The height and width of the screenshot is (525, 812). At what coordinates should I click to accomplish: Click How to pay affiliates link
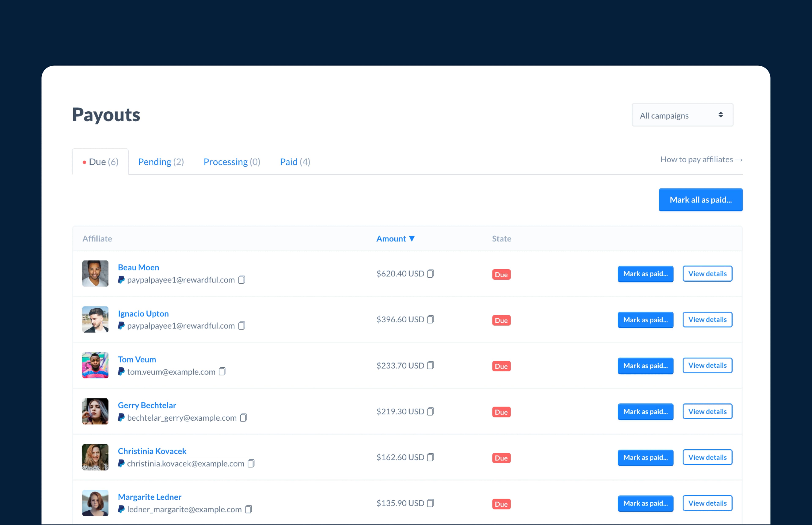[701, 159]
